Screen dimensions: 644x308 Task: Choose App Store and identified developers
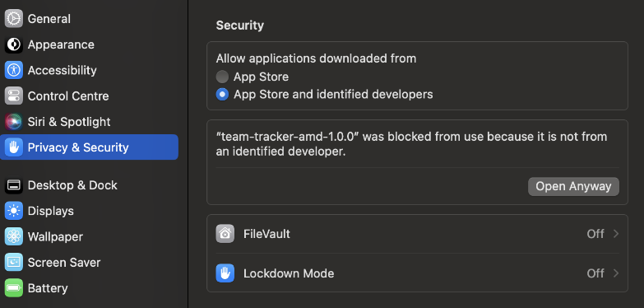click(222, 95)
